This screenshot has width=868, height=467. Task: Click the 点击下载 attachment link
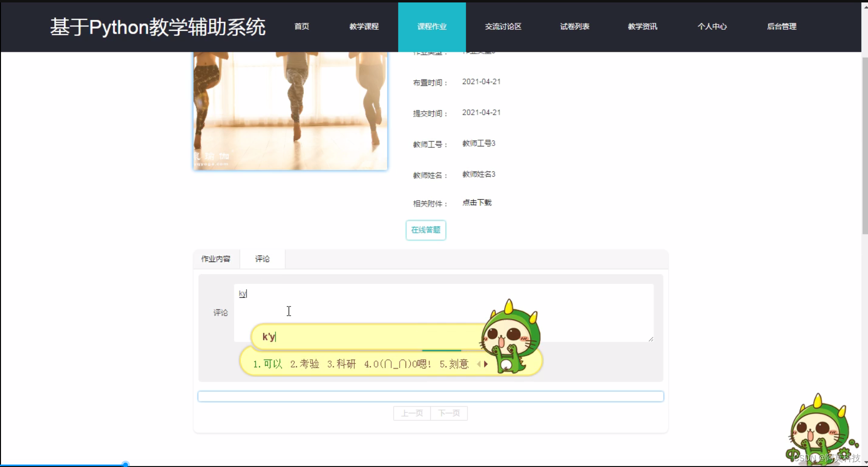tap(476, 203)
